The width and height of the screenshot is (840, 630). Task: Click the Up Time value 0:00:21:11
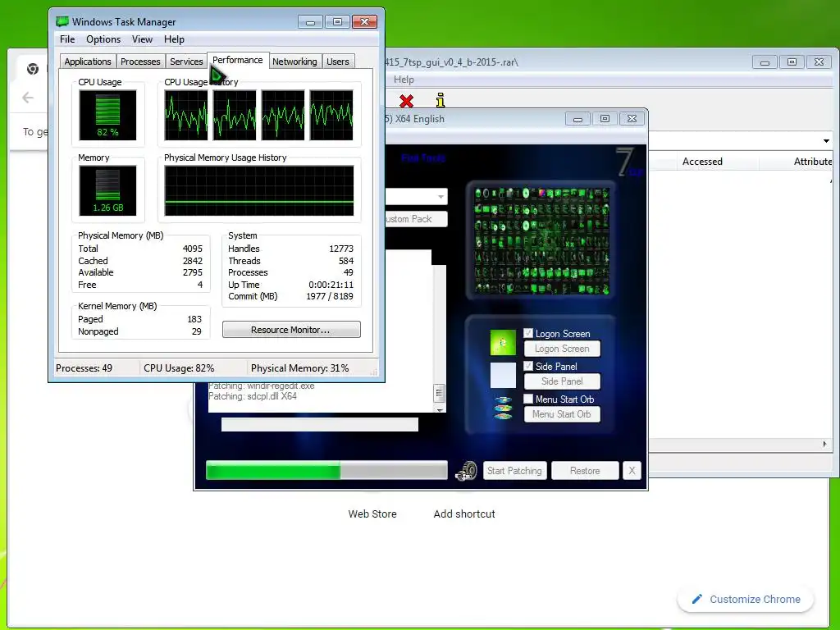click(x=331, y=285)
